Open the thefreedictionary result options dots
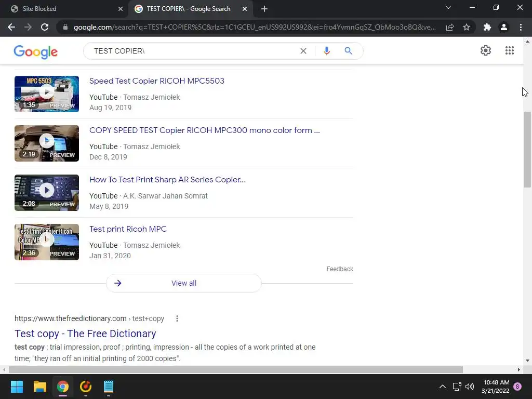532x399 pixels. pos(177,318)
